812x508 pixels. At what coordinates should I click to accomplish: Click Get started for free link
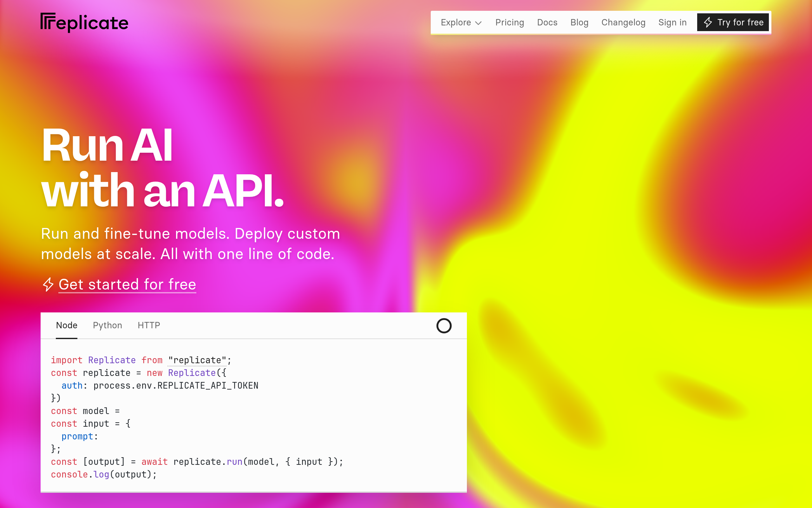click(x=127, y=284)
